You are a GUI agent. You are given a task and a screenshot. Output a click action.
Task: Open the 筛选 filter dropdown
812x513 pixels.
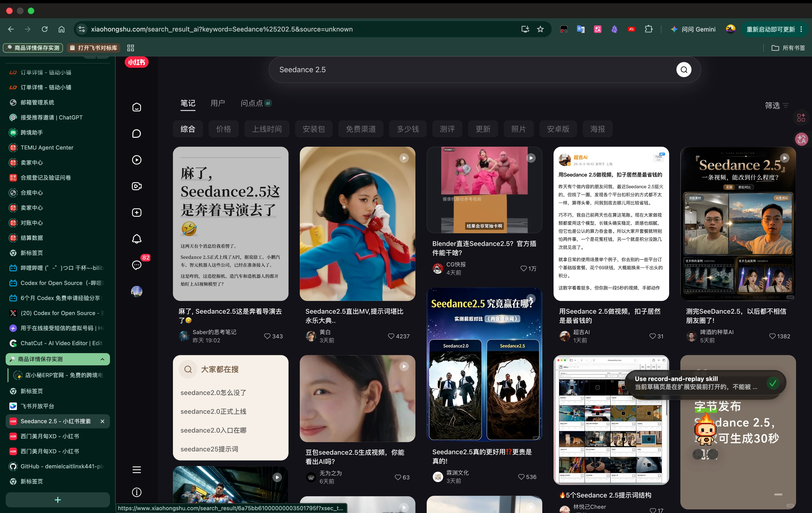tap(777, 106)
